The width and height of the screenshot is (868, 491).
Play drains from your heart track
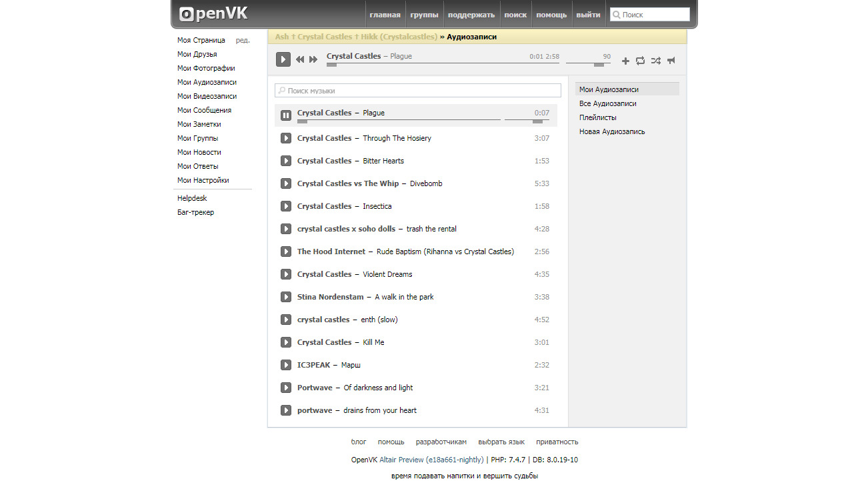pos(286,410)
